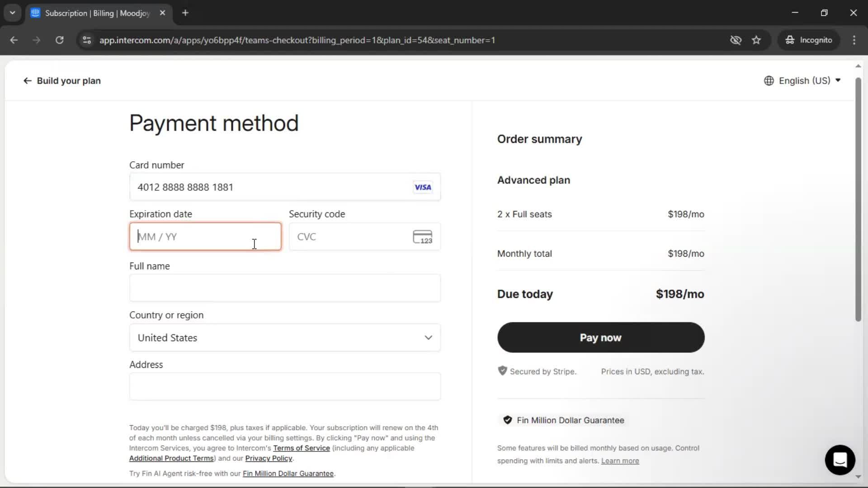This screenshot has height=488, width=868.
Task: Close the Subscription Billing tab
Action: (162, 13)
